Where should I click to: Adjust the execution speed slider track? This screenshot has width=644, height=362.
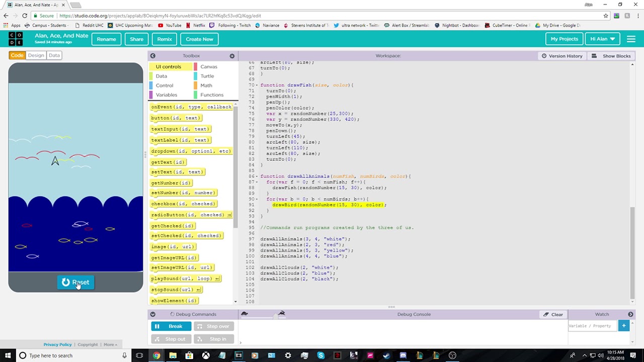coord(263,317)
